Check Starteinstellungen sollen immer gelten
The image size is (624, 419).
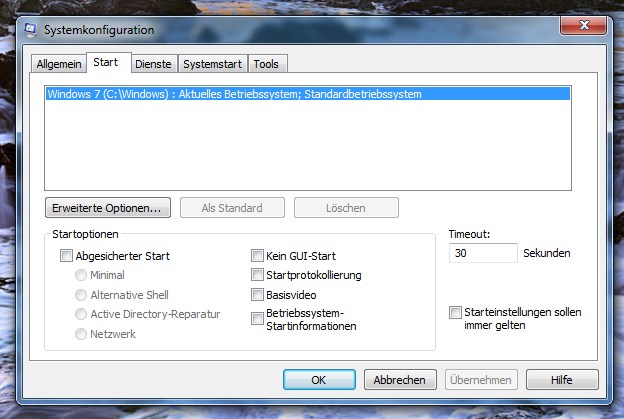point(455,312)
